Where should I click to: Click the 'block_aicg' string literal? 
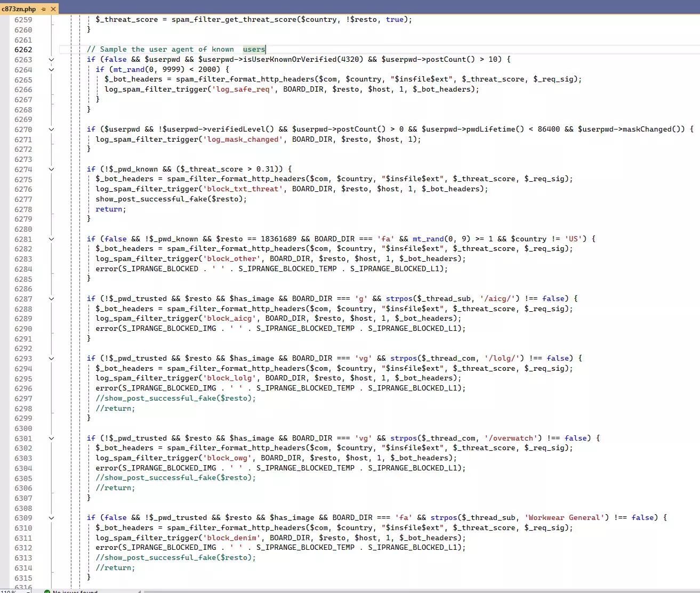pyautogui.click(x=230, y=318)
